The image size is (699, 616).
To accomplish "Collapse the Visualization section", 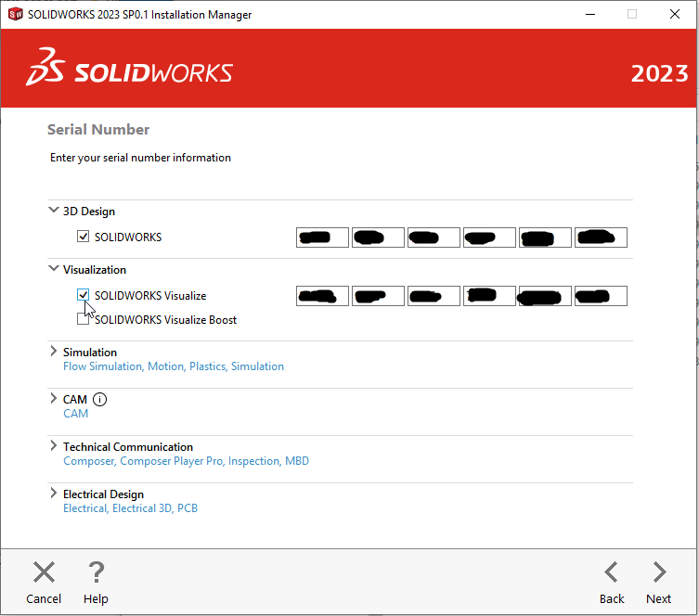I will 53,269.
